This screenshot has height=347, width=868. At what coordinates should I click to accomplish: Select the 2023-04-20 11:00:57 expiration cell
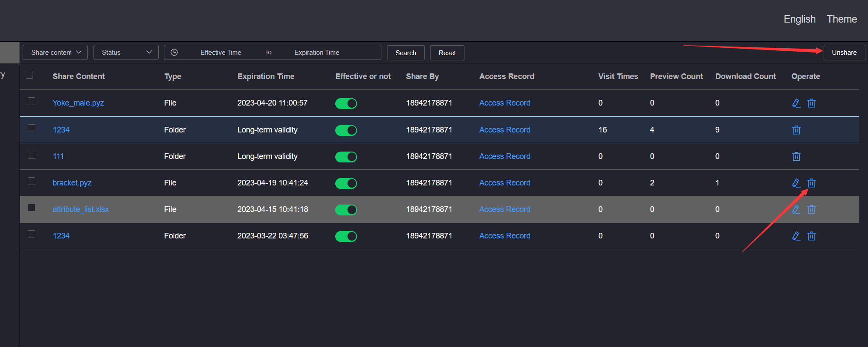tap(272, 103)
